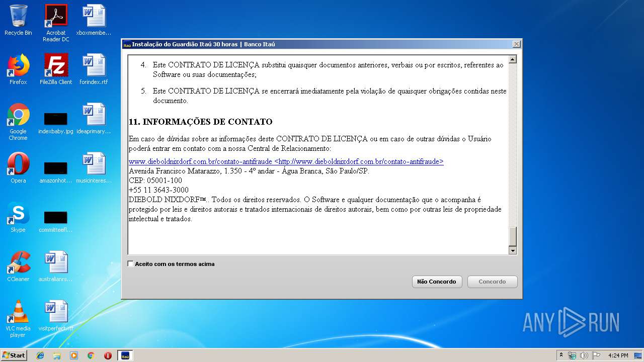Open ideaprimary... Word document
644x362 pixels.
click(94, 119)
